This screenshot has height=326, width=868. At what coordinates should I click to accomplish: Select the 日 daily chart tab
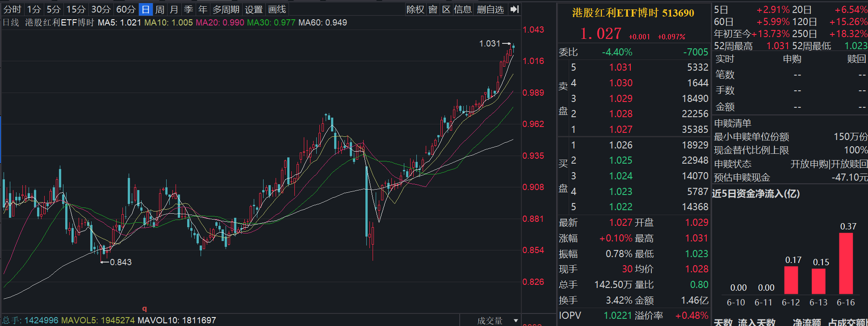click(146, 9)
